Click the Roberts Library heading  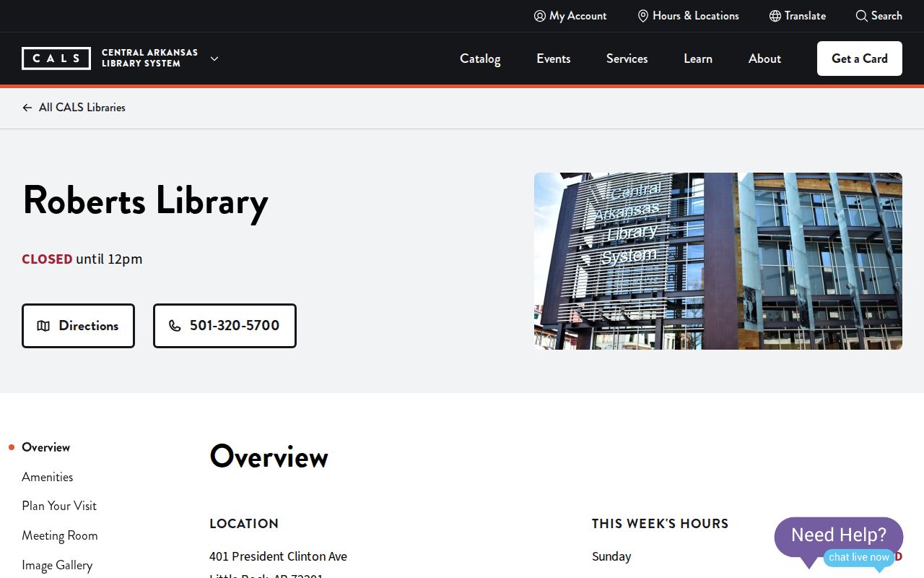145,200
